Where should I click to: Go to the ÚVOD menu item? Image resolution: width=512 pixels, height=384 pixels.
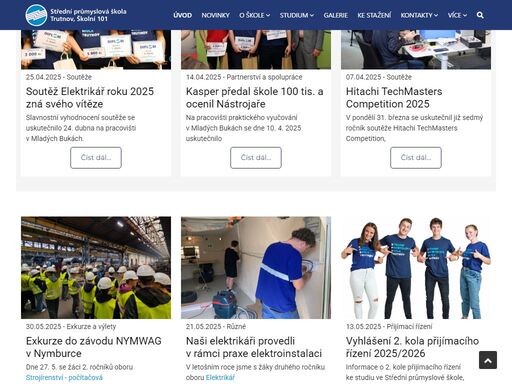tap(182, 15)
